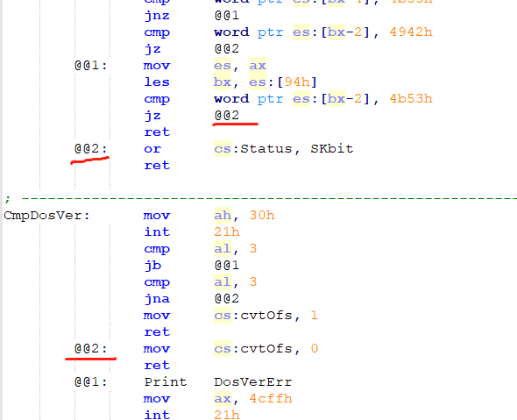
Task: Click the underlined @@2 label before mov cvtOfs
Action: tap(91, 349)
